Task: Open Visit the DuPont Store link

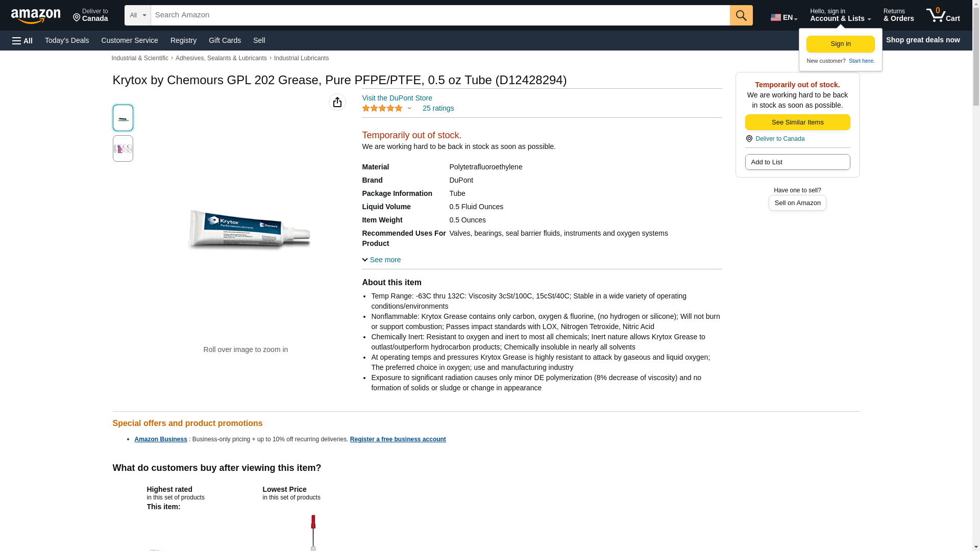Action: point(397,98)
